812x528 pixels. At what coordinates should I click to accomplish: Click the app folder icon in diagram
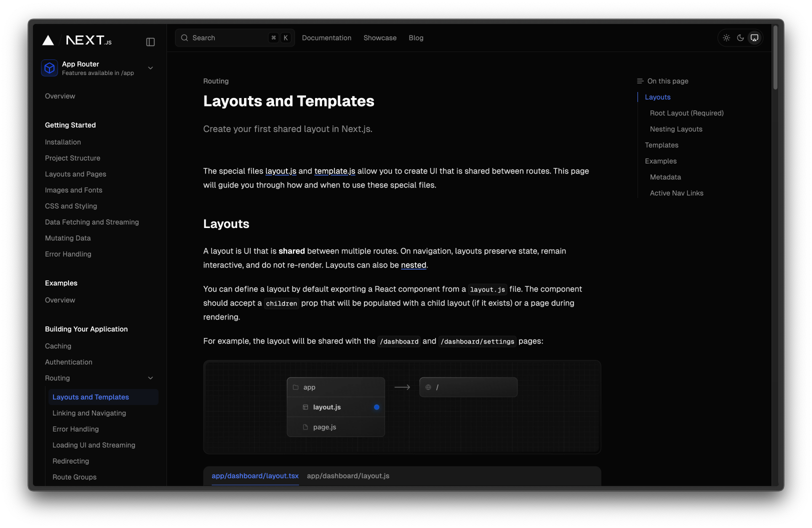[x=295, y=387]
